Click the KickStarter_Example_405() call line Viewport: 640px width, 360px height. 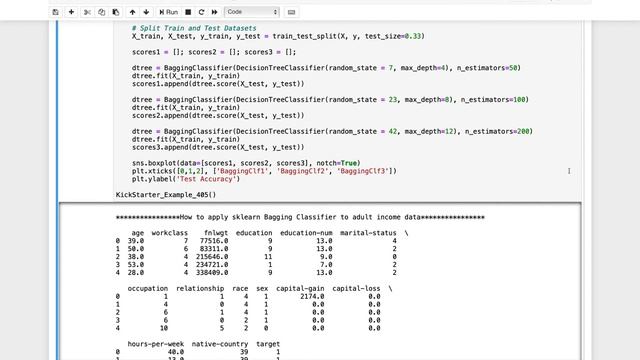click(166, 195)
